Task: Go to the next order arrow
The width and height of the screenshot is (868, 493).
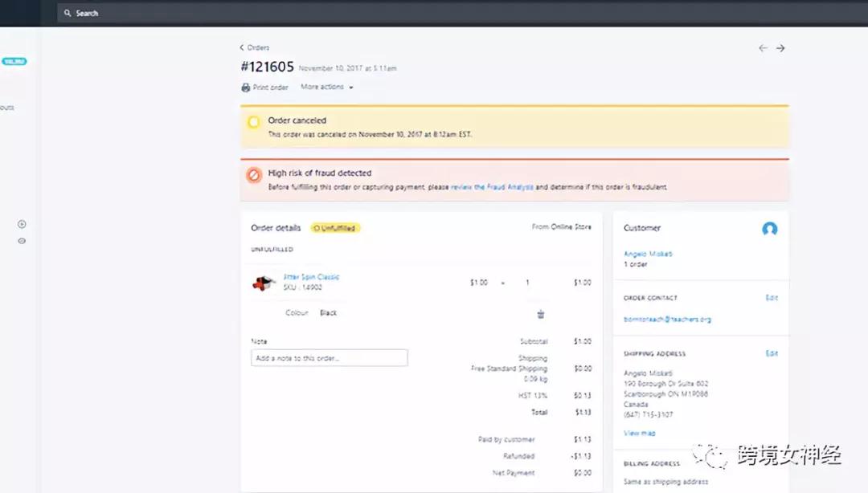Action: tap(780, 48)
